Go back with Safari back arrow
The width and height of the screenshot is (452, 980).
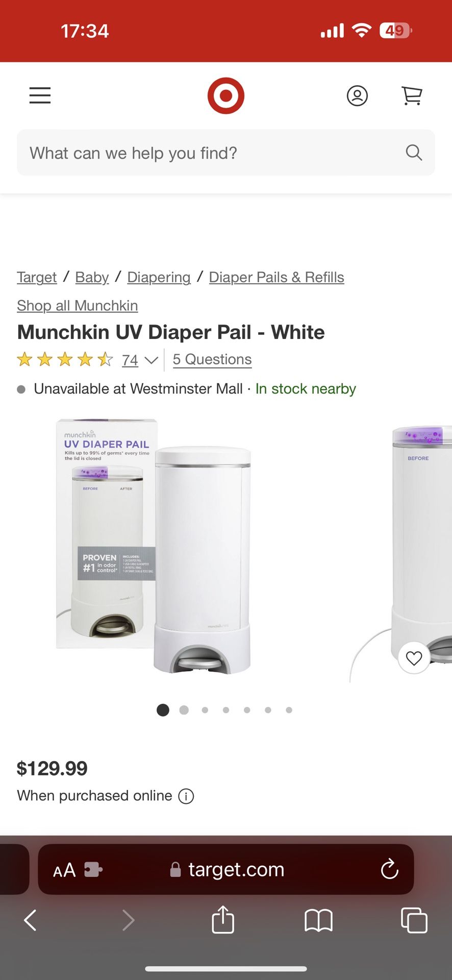(x=31, y=920)
